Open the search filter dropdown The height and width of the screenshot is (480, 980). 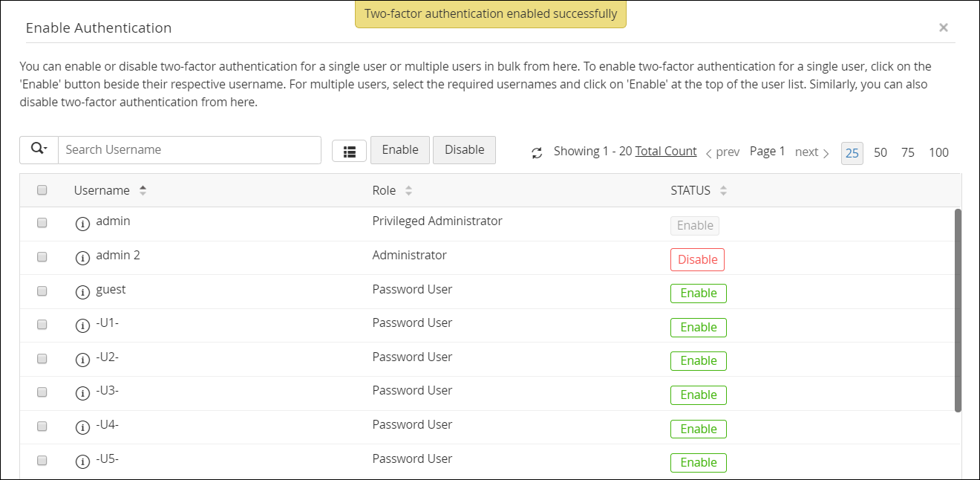(39, 149)
